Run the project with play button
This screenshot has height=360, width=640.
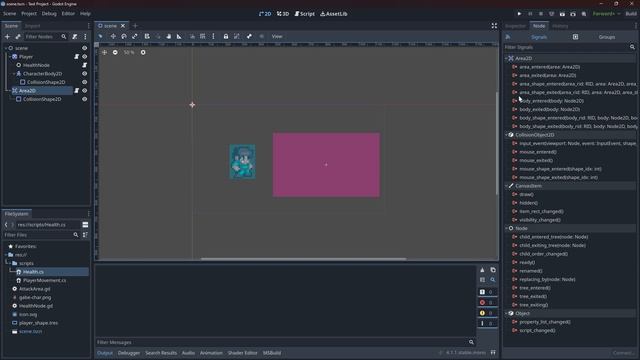[519, 14]
